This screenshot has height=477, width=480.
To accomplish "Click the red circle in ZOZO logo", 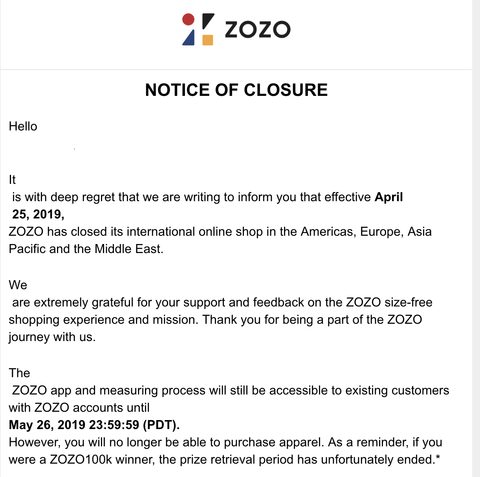I will [x=188, y=19].
